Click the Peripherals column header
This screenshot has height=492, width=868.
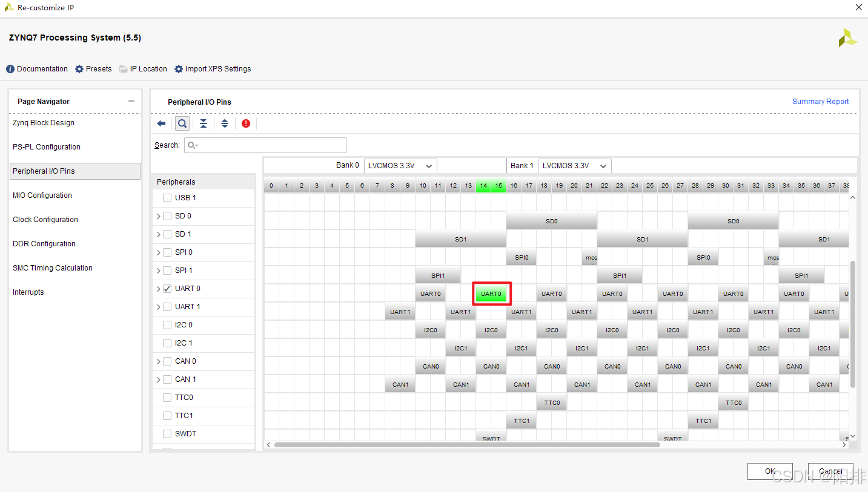203,182
